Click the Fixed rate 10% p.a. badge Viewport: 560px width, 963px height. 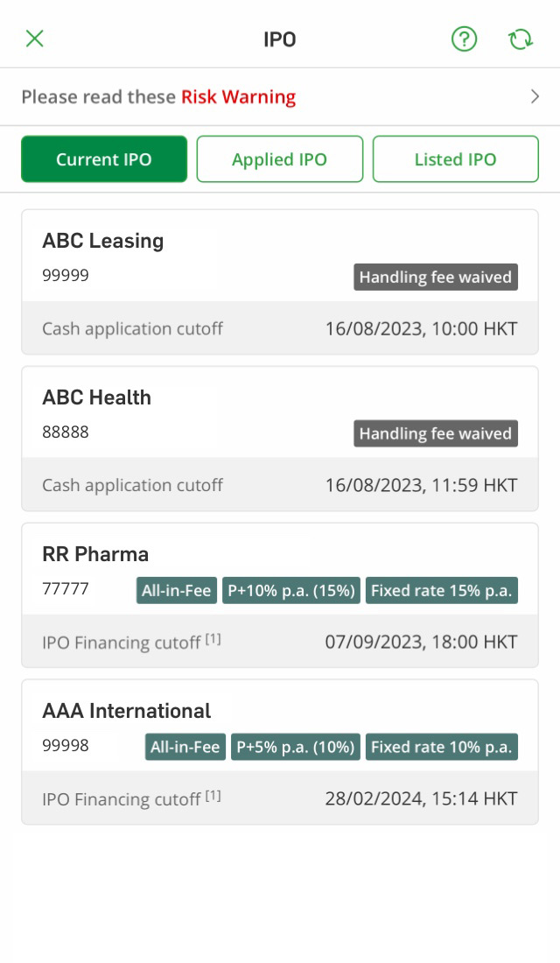[x=442, y=747]
